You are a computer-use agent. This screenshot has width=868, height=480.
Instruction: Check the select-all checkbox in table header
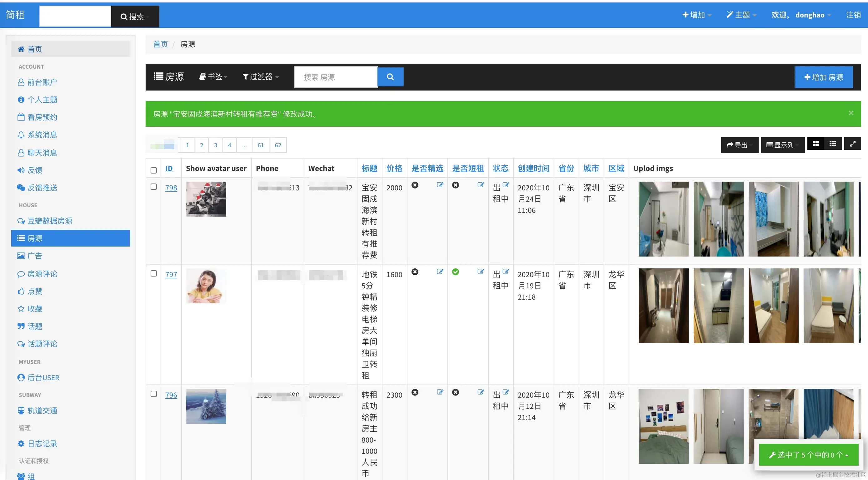coord(154,170)
